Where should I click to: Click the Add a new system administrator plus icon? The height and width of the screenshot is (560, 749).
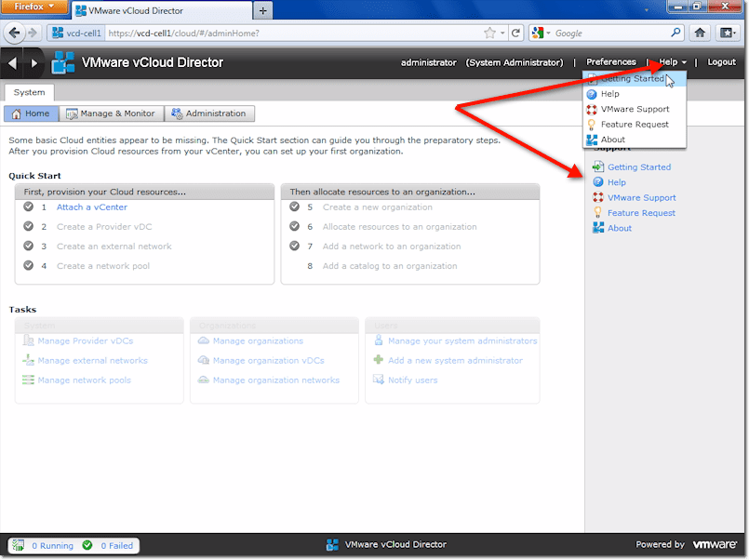(379, 360)
